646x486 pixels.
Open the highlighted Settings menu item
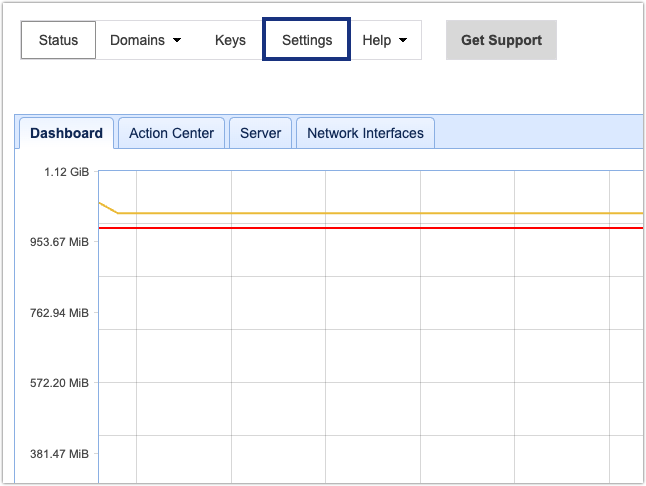306,40
